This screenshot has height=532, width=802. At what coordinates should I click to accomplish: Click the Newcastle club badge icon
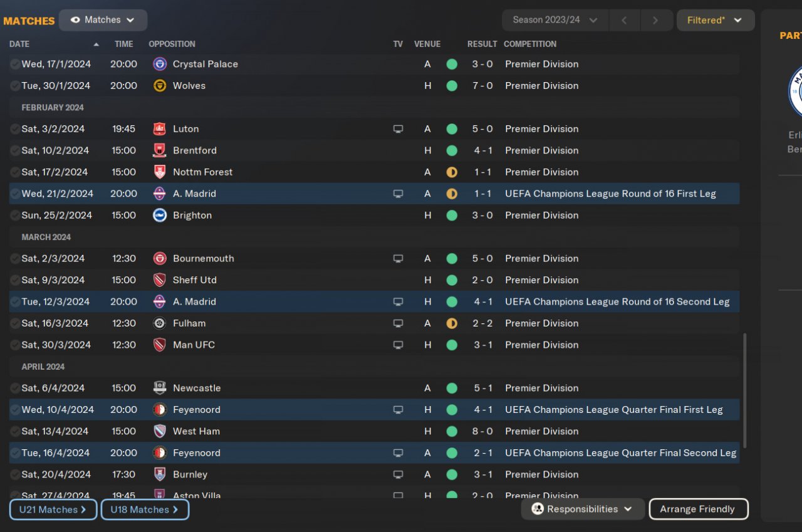[160, 389]
